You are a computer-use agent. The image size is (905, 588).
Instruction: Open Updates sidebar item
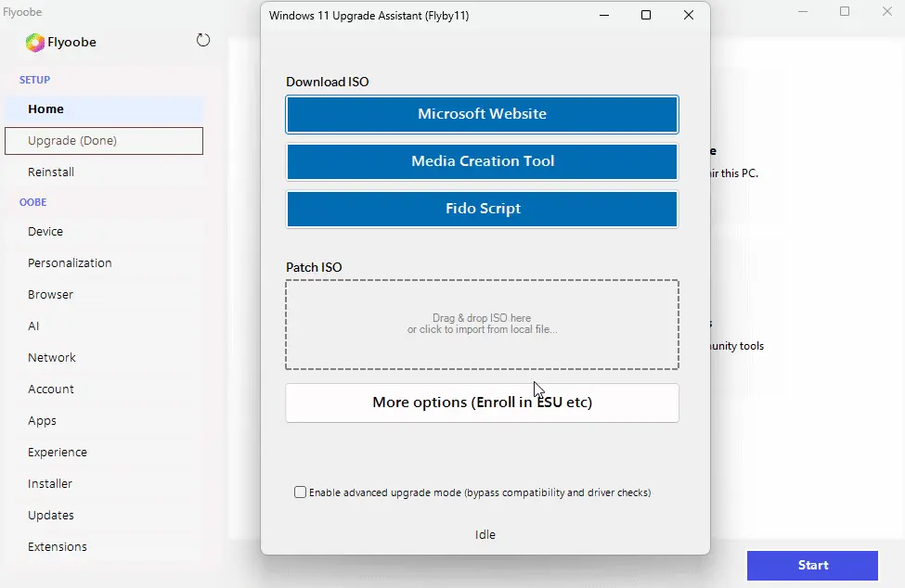(x=104, y=516)
